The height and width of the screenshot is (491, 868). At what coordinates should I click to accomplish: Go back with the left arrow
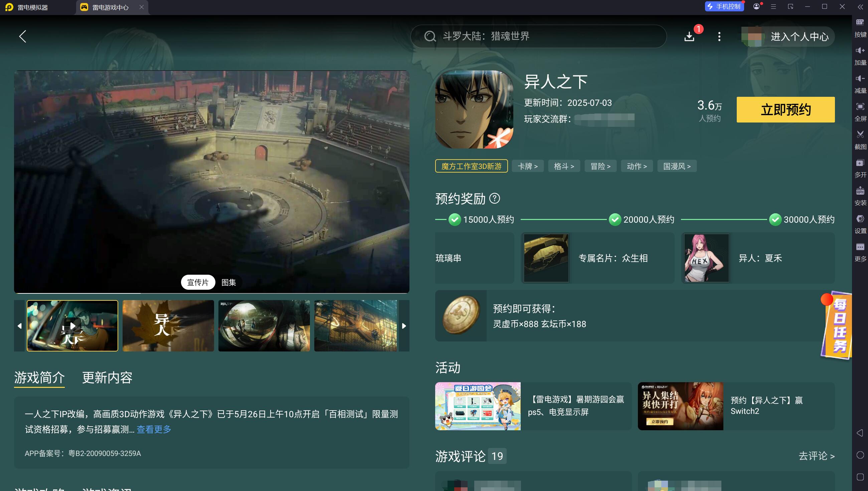coord(23,36)
